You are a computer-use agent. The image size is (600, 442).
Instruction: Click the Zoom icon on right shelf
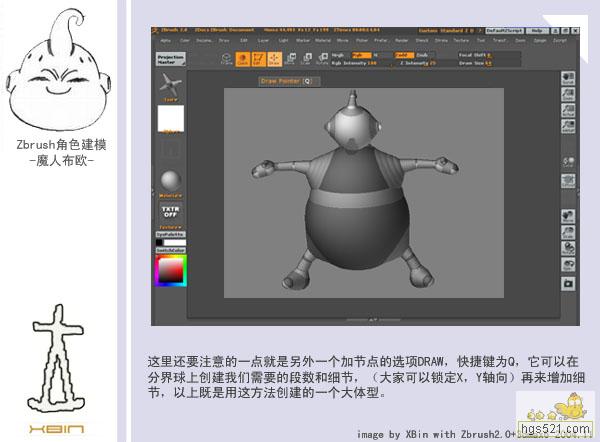568,94
